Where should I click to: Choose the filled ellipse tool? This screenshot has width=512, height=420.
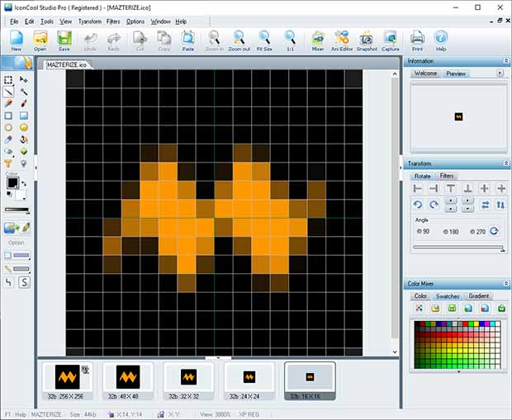tap(23, 128)
